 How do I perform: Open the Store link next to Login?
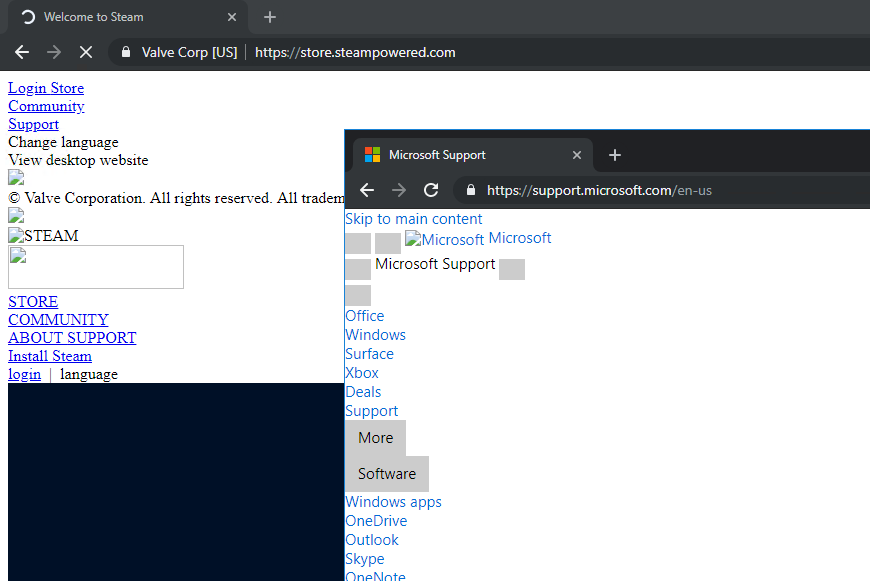pos(67,88)
